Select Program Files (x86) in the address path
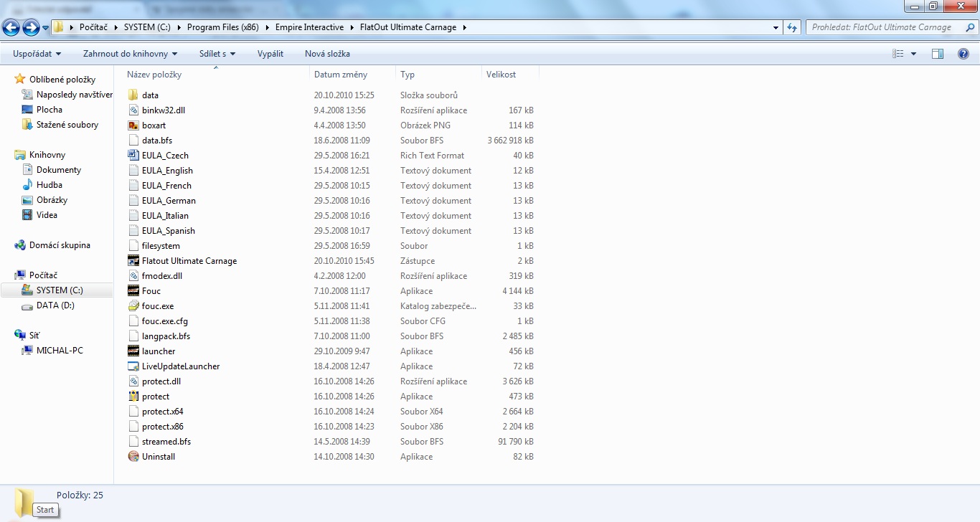 pyautogui.click(x=222, y=27)
